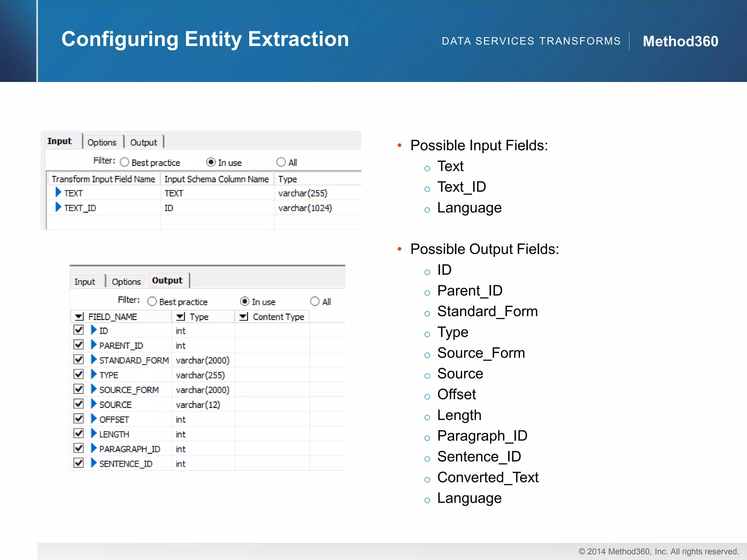This screenshot has height=560, width=747.
Task: Select Best practice filter in Input panel
Action: (x=125, y=162)
